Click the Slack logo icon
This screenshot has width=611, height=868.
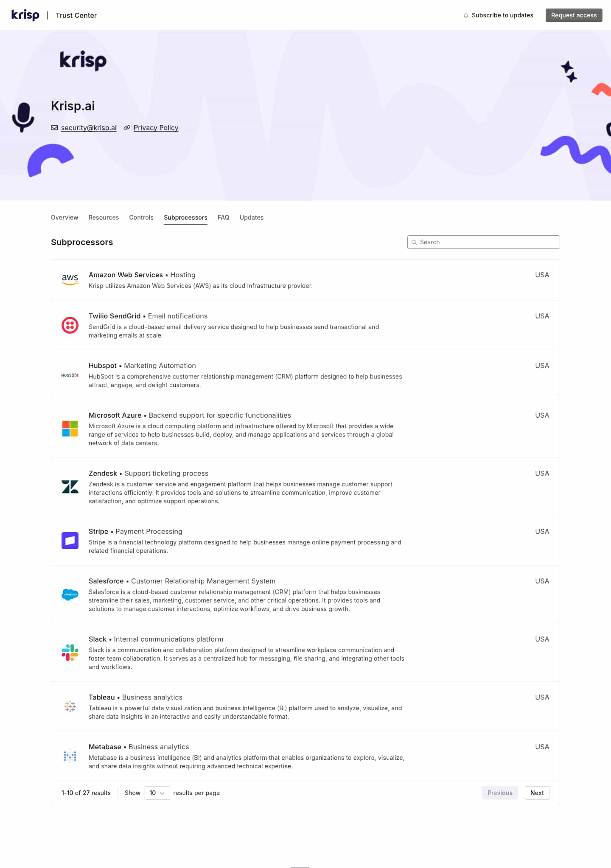(x=70, y=653)
